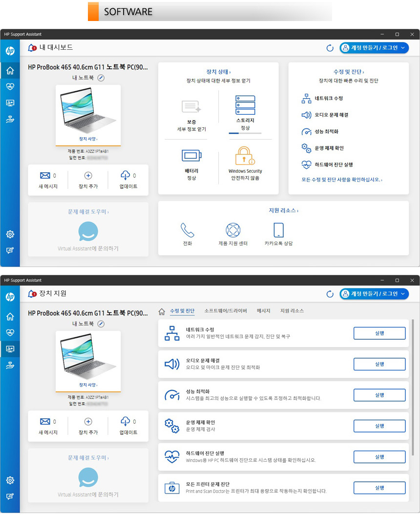Viewport: 420px width, 515px height.
Task: Click the 스토리지 storage icon
Action: tap(245, 105)
